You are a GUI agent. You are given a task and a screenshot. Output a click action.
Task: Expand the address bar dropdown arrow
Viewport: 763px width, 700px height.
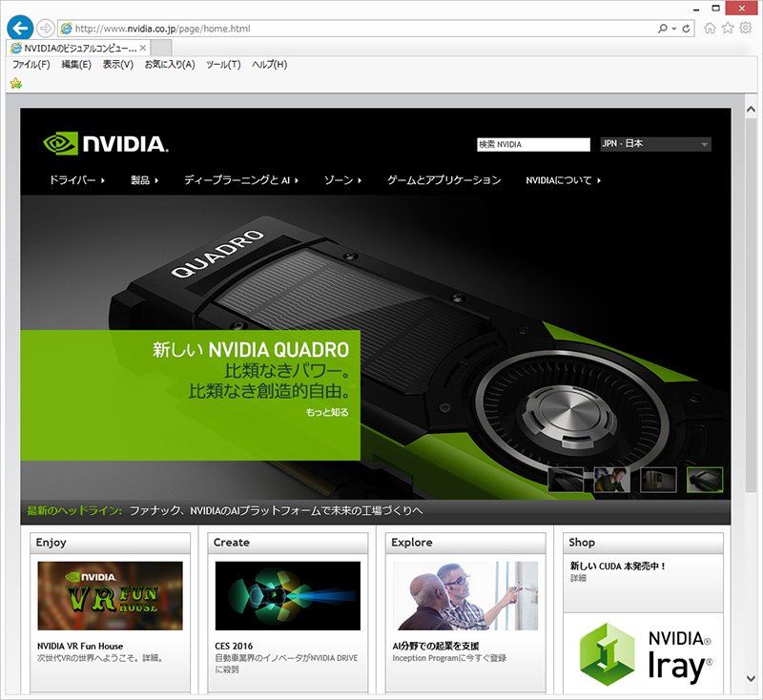tap(674, 29)
